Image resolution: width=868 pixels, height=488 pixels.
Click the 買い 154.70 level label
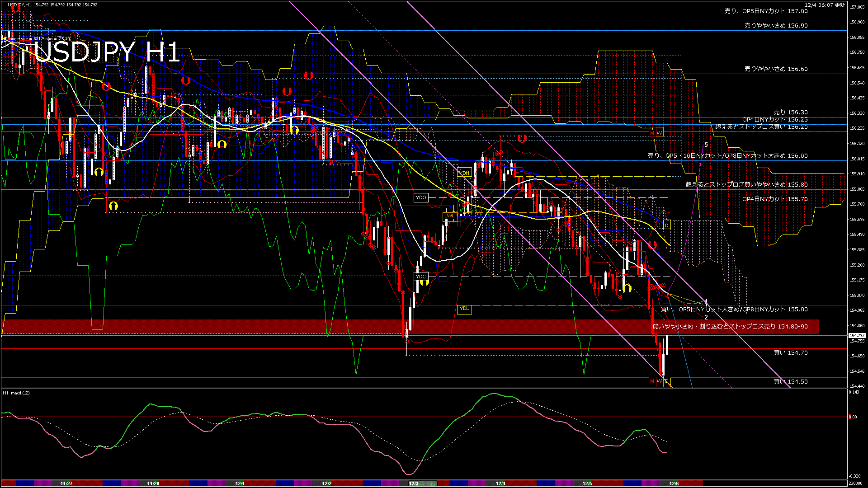tap(791, 352)
